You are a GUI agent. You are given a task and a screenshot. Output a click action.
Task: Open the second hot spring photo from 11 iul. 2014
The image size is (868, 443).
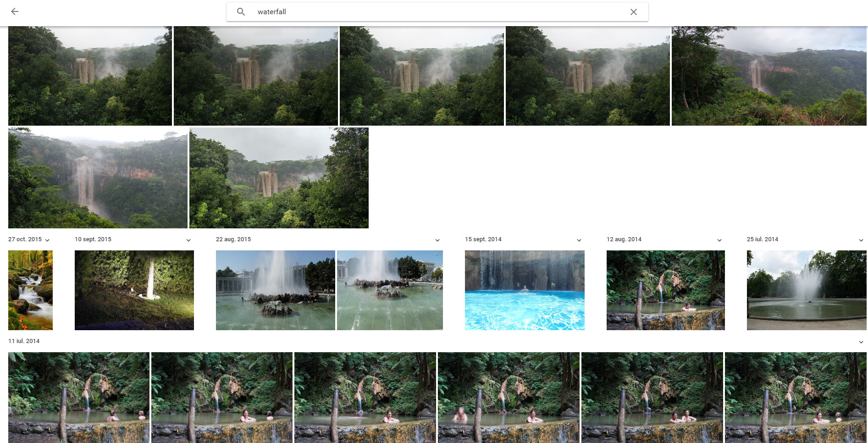222,398
